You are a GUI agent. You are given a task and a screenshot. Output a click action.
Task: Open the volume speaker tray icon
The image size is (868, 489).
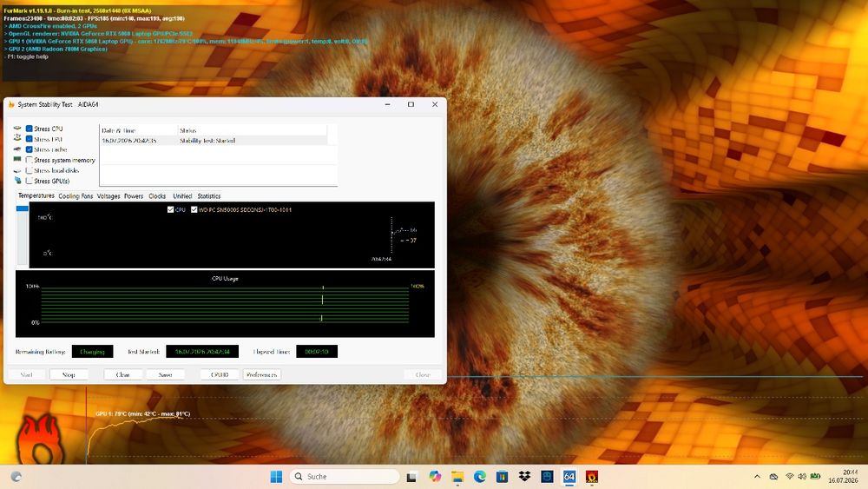click(802, 476)
